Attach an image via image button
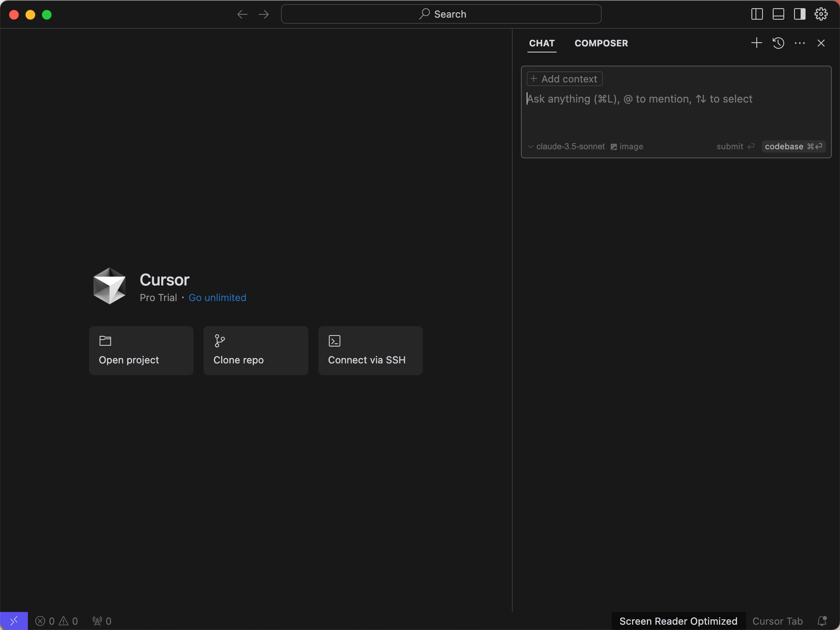Screen dimensions: 840x630 [x=627, y=146]
